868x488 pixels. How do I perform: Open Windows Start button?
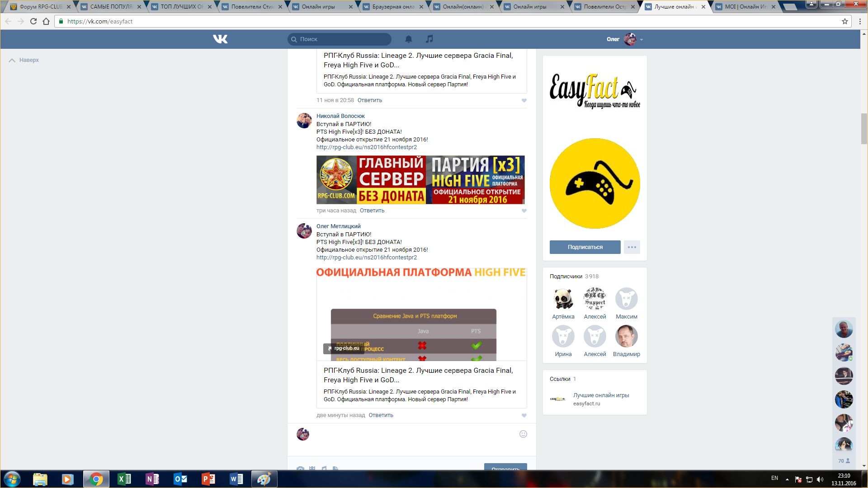coord(12,479)
